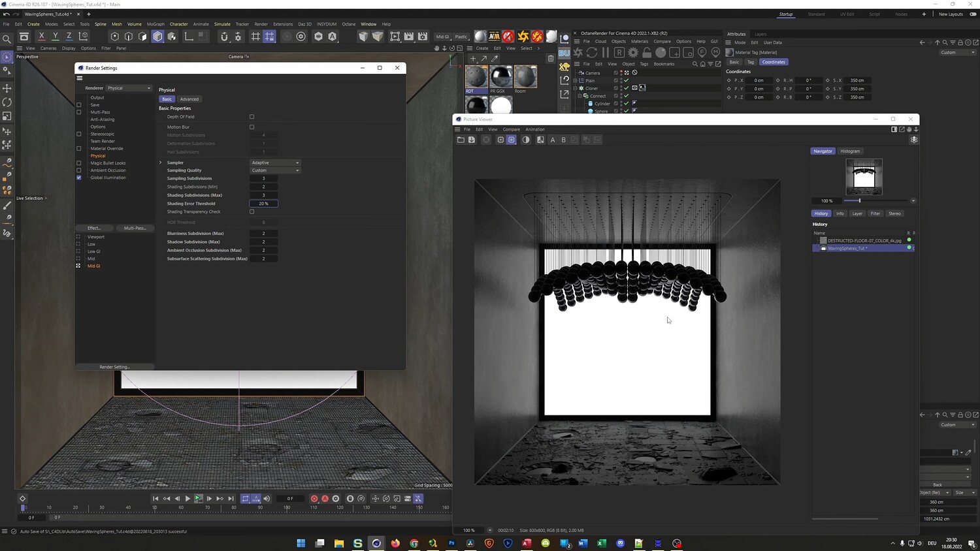Open the Simulate menu
The height and width of the screenshot is (551, 980).
coord(222,24)
